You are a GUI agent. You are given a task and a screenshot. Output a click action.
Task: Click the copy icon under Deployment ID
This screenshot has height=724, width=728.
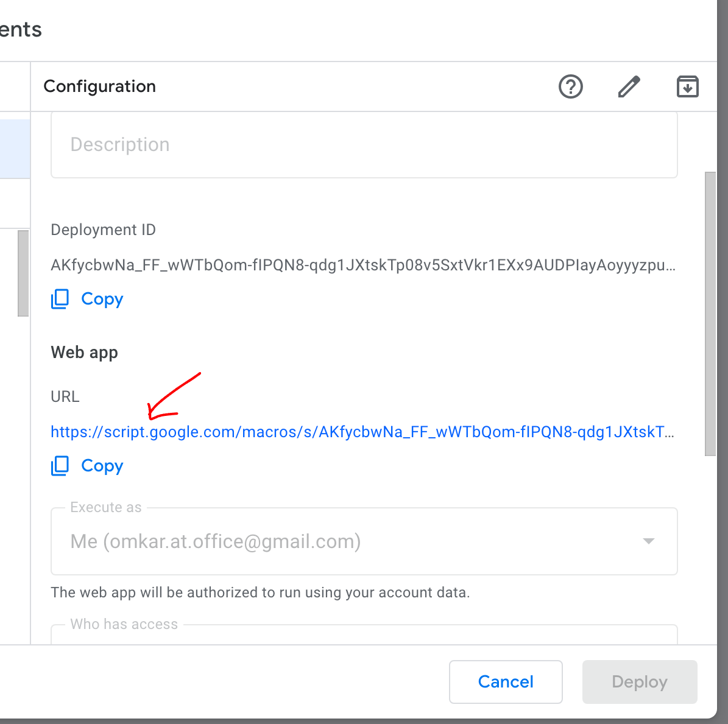[60, 299]
